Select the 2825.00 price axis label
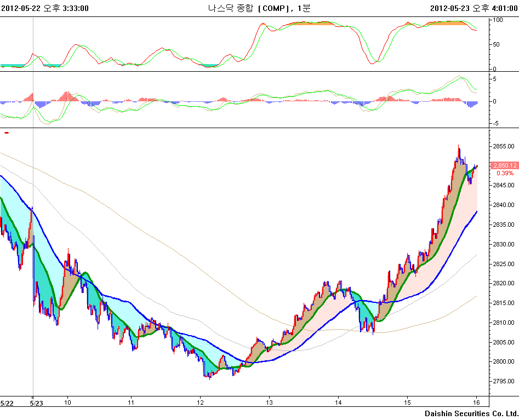This screenshot has height=420, width=519. (503, 264)
